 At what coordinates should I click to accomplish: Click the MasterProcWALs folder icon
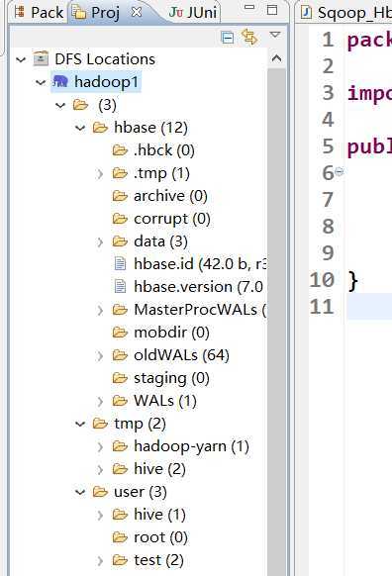[120, 310]
